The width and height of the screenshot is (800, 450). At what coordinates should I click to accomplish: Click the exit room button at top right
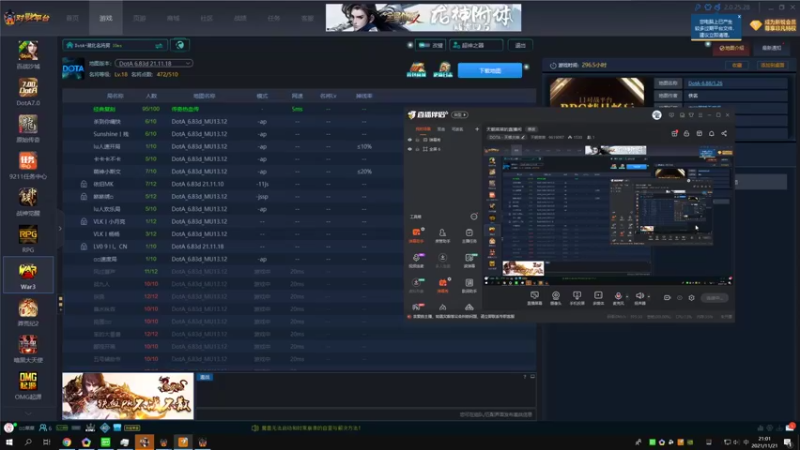point(520,45)
